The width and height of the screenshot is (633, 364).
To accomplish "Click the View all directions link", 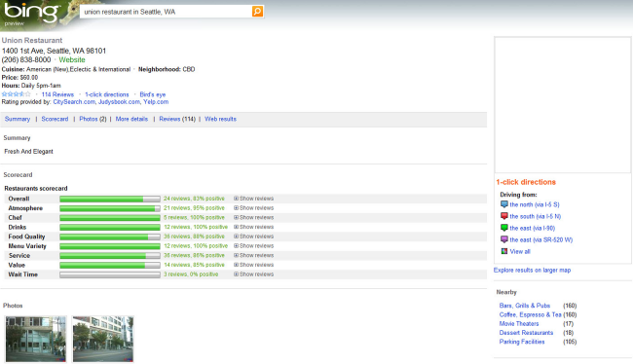I will [520, 251].
